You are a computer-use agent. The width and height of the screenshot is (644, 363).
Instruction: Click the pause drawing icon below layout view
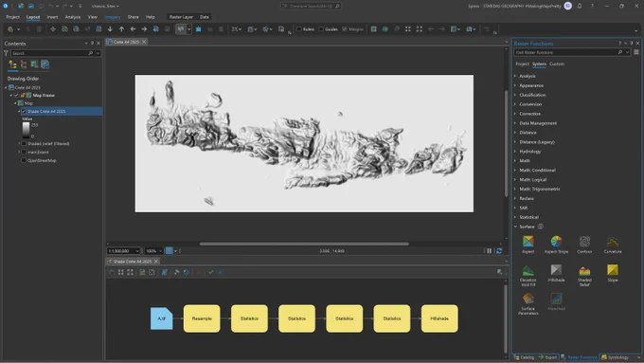(490, 251)
